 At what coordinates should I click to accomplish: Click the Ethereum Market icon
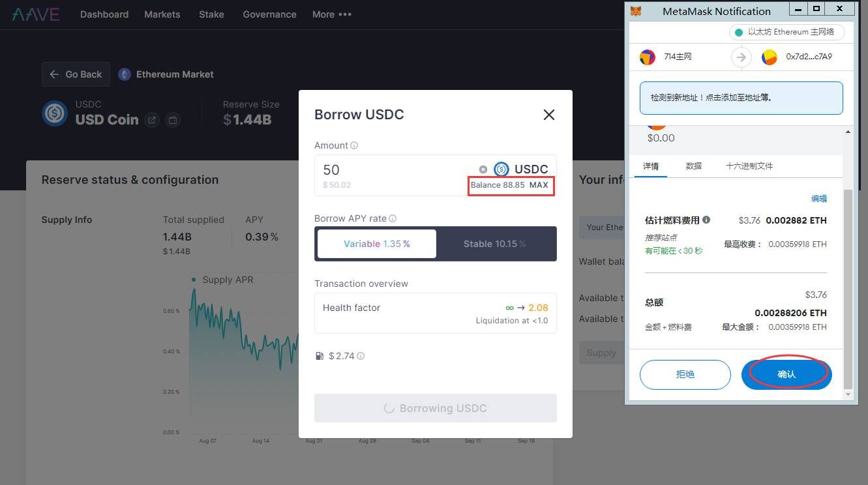point(125,74)
